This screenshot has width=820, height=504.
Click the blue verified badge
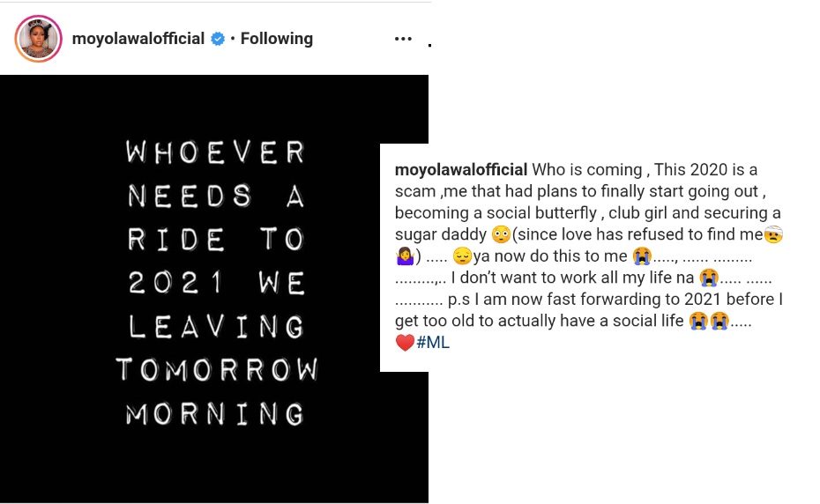(218, 39)
